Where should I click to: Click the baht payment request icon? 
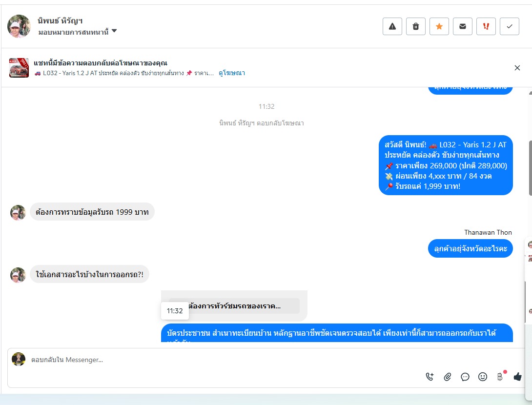tap(500, 377)
